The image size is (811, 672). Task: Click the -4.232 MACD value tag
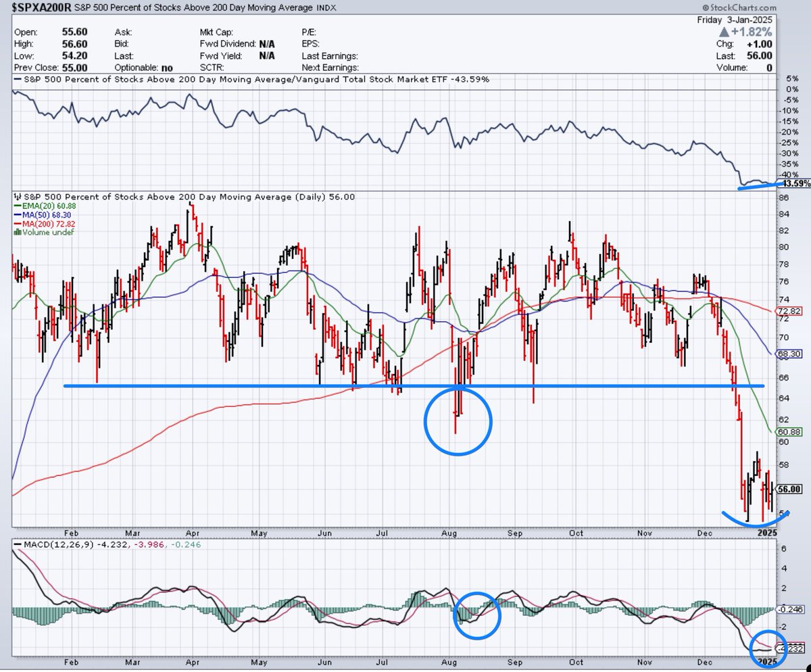pyautogui.click(x=789, y=648)
